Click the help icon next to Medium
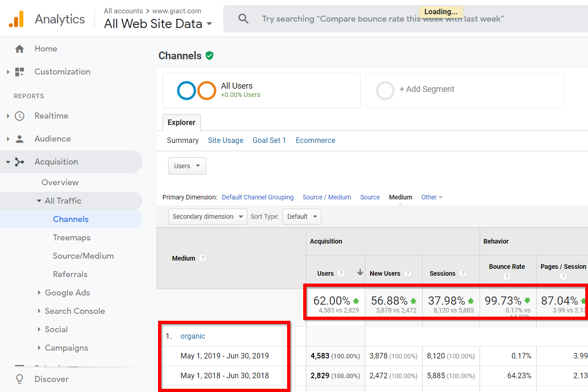 (203, 258)
